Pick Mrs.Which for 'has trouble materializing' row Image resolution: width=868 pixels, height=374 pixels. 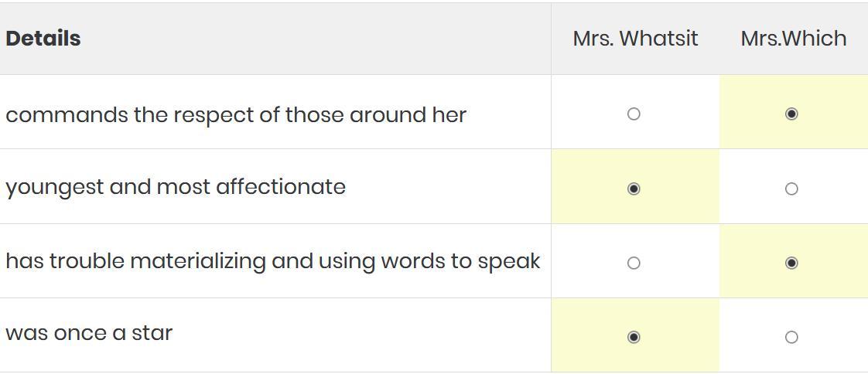(791, 263)
